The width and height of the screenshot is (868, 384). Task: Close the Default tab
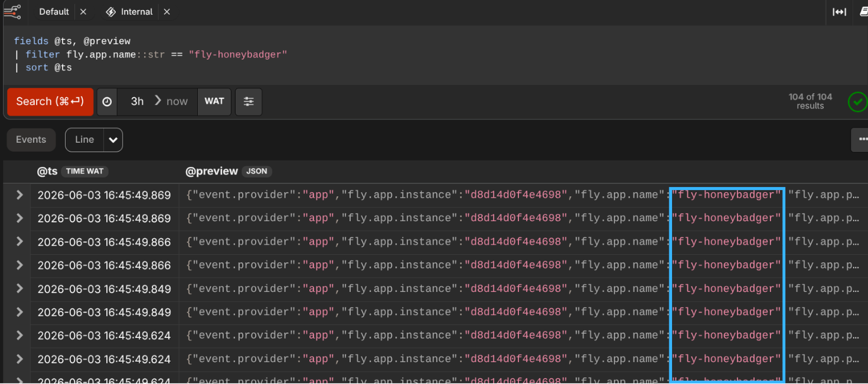(x=83, y=12)
